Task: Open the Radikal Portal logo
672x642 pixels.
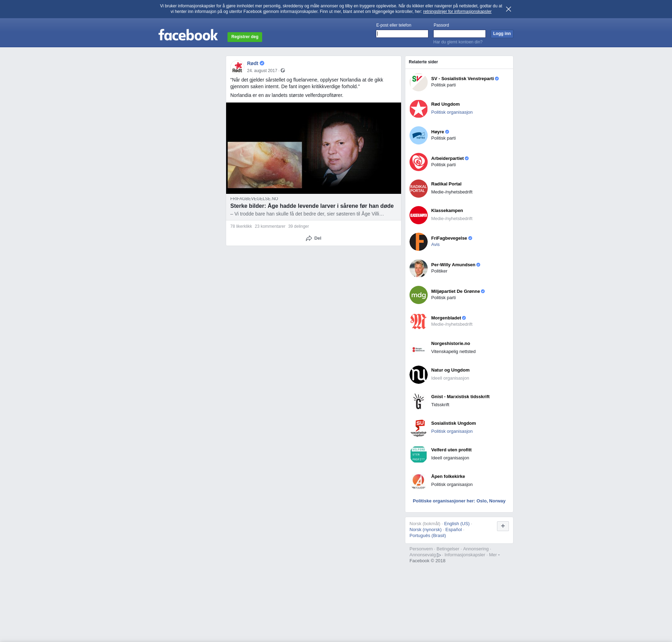Action: click(x=419, y=189)
